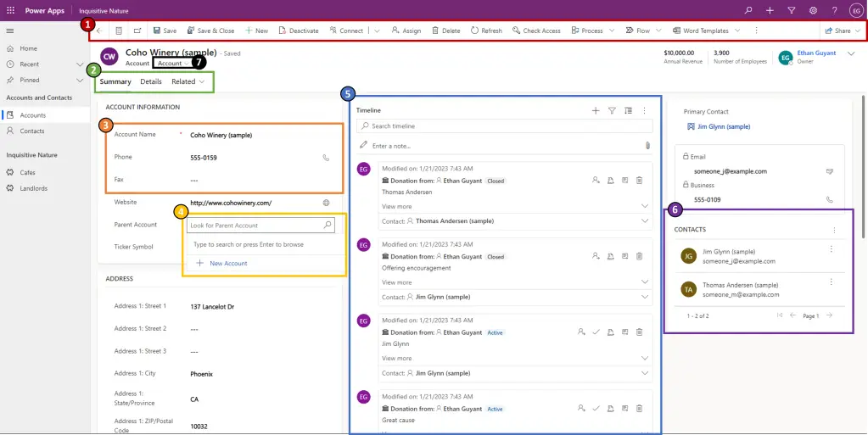Click the Search timeline field
The width and height of the screenshot is (868, 435).
pyautogui.click(x=504, y=126)
